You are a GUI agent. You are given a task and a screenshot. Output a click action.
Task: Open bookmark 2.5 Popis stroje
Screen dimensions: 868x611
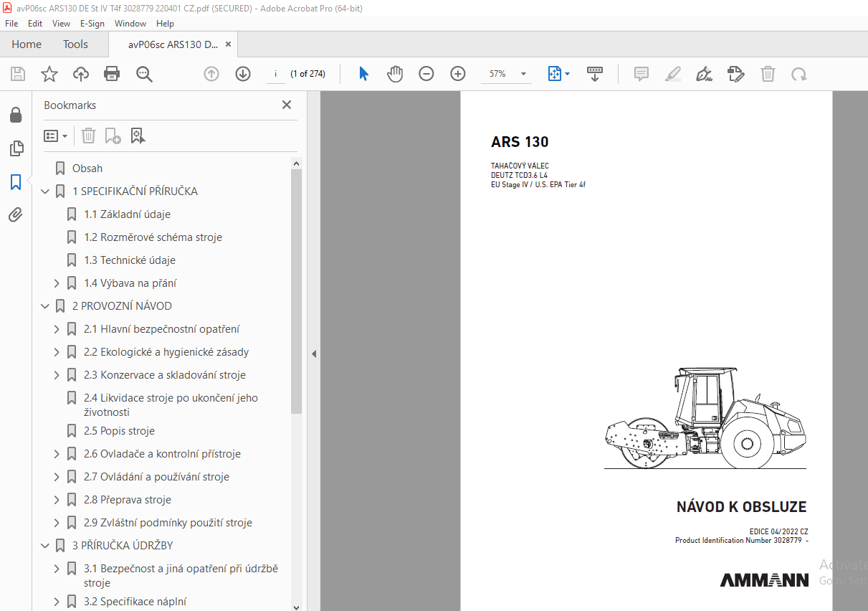tap(119, 431)
